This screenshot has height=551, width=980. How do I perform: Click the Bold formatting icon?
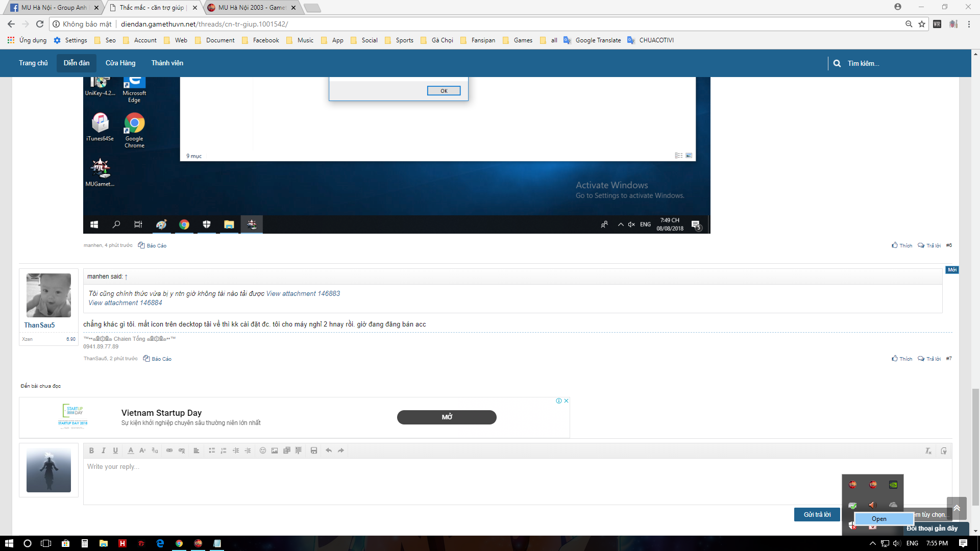91,450
